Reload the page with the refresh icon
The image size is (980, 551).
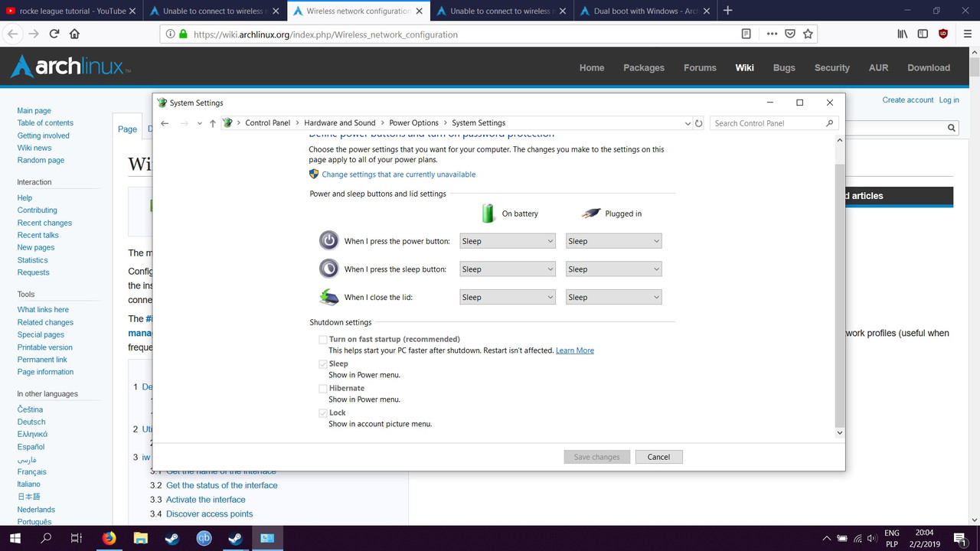click(x=54, y=34)
